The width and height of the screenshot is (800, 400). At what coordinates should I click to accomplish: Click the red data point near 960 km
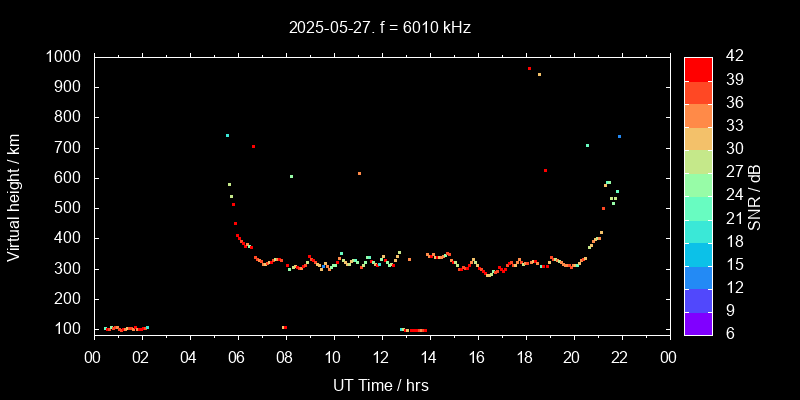[x=529, y=68]
